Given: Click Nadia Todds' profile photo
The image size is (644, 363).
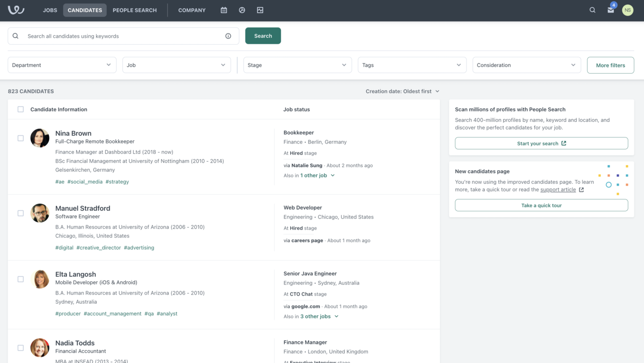Looking at the screenshot, I should tap(40, 348).
